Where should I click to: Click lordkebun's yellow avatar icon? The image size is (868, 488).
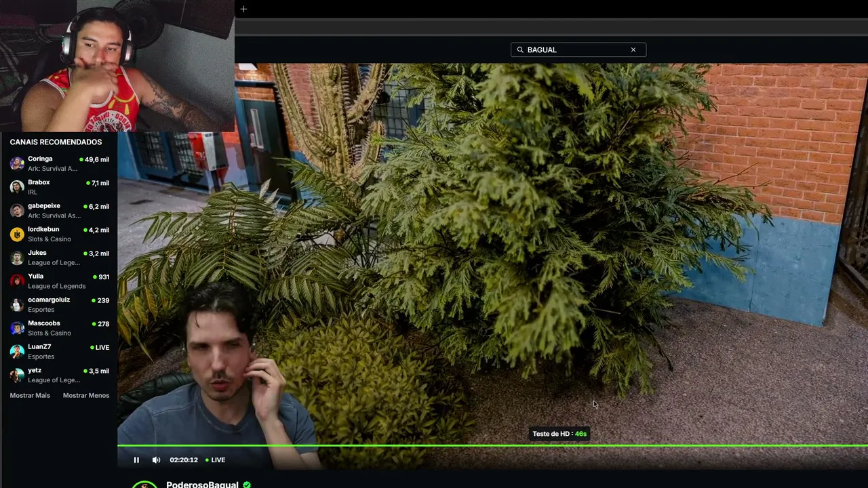pos(17,234)
